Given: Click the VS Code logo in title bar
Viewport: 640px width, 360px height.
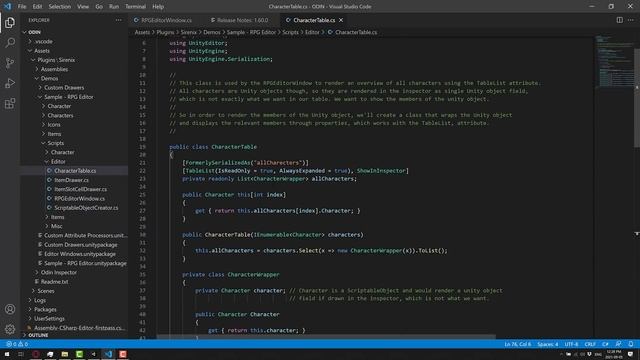Looking at the screenshot, I should click(7, 7).
